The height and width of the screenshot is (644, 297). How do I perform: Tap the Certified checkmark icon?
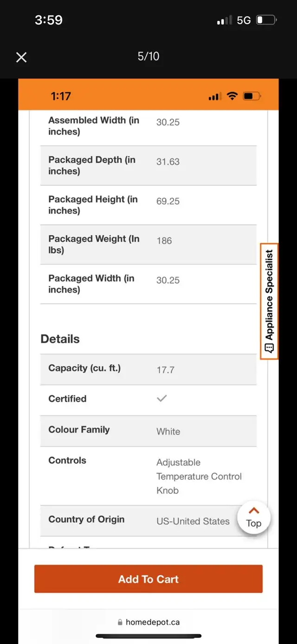161,399
